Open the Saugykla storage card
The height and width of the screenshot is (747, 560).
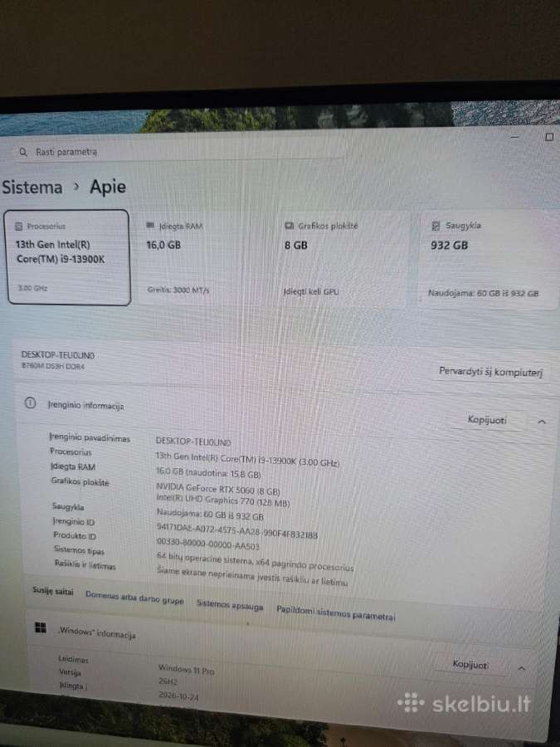coord(487,260)
